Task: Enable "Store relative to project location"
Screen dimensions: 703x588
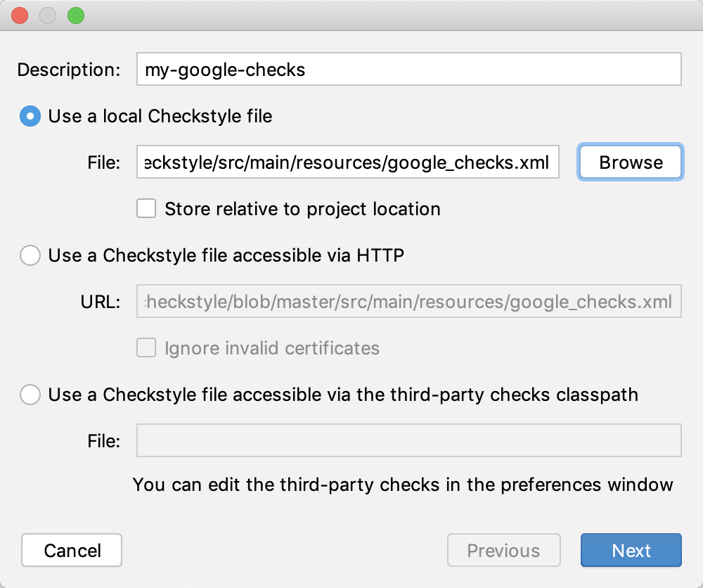Action: click(146, 209)
